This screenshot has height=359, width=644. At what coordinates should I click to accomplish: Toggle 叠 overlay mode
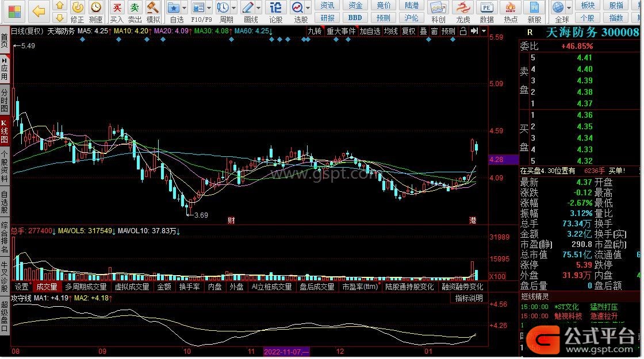tap(423, 31)
